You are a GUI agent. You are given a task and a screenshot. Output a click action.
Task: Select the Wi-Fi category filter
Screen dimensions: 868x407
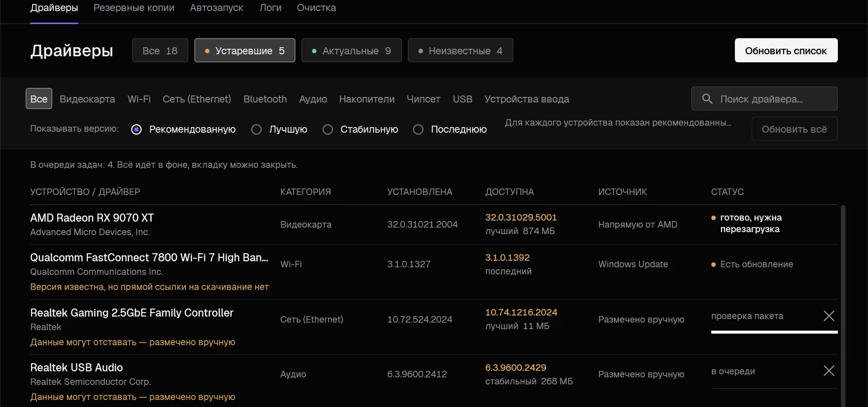[x=139, y=99]
